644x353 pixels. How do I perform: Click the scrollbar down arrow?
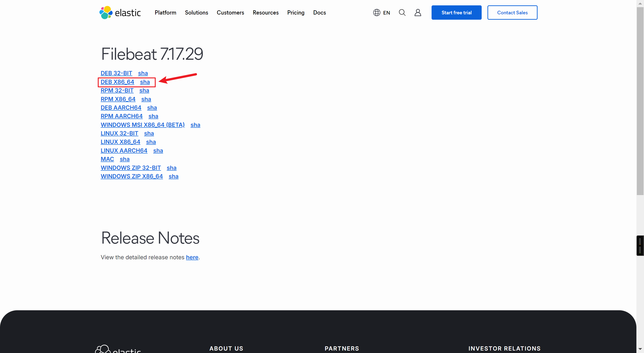[640, 349]
